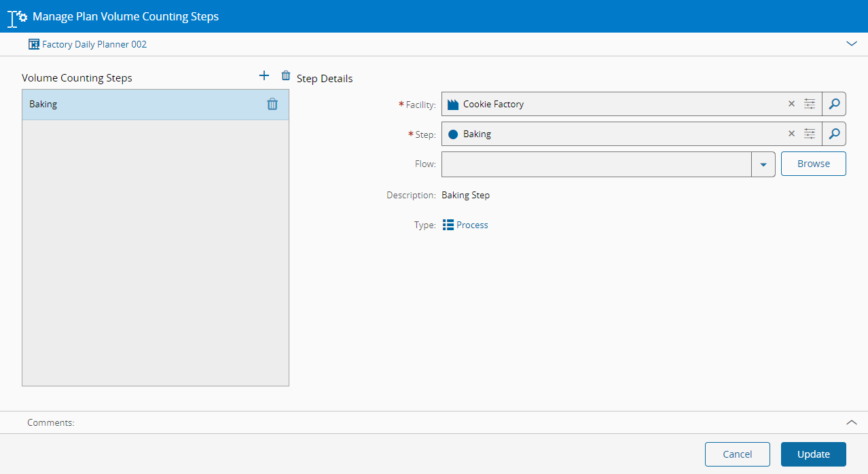Open the Factory Daily Planner 002 link
This screenshot has width=868, height=474.
tap(94, 44)
